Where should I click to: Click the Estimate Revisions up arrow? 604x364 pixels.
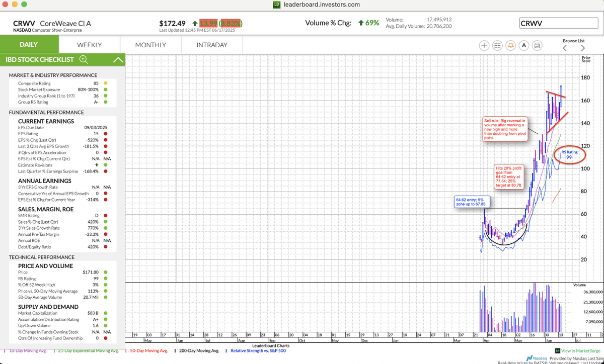[x=97, y=165]
